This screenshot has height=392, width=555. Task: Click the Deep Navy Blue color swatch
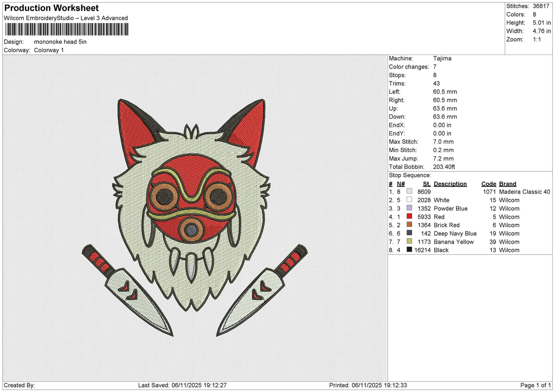409,233
